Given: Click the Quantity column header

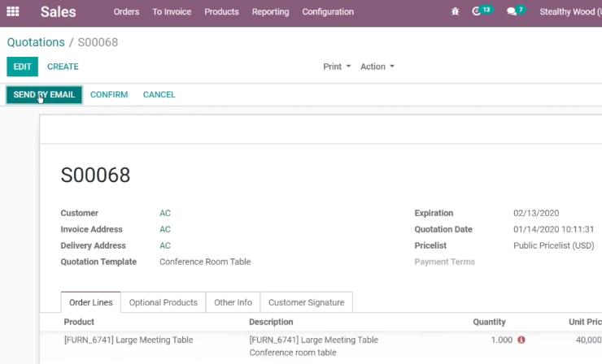Looking at the screenshot, I should click(x=489, y=323).
